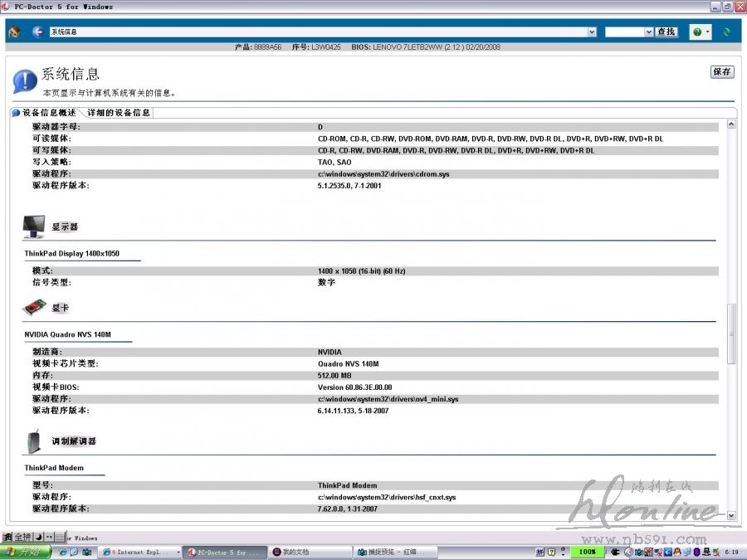Click the 5.1.2535.0, 7-1-2001 driver version
Screen dimensions: 747x560
(349, 186)
